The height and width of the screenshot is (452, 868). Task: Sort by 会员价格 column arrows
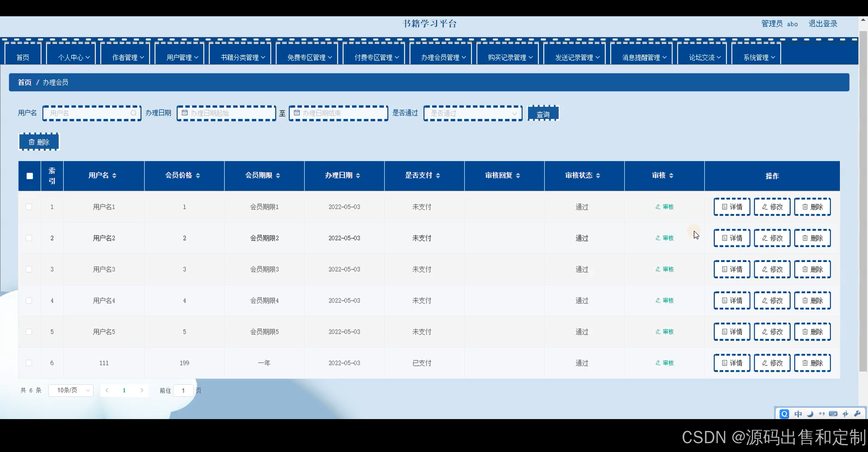click(198, 175)
